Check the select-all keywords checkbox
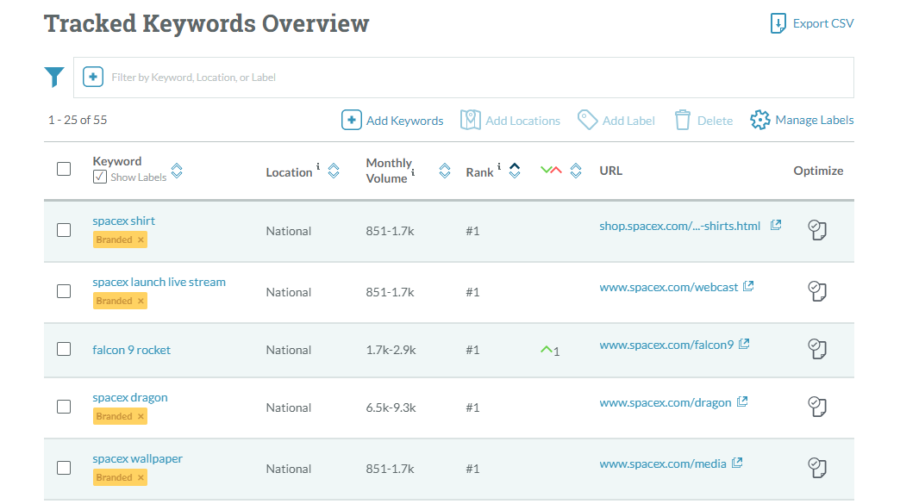Viewport: 900px width, 504px height. point(64,169)
